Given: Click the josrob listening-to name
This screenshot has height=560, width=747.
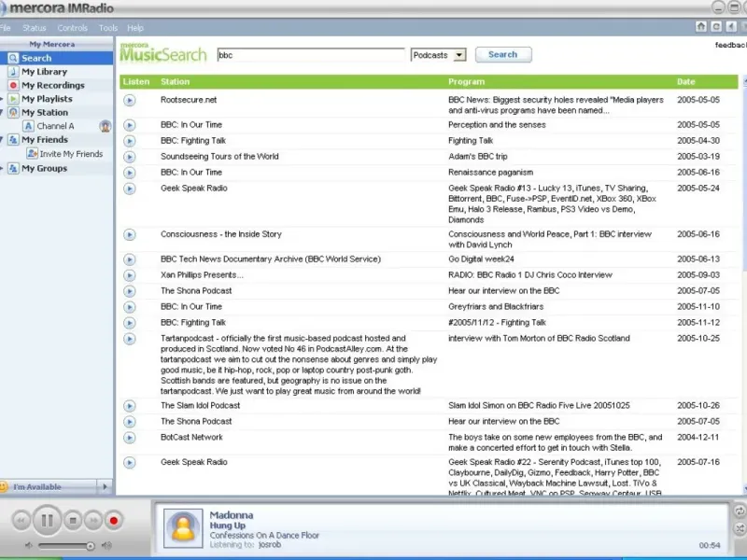Looking at the screenshot, I should point(270,545).
